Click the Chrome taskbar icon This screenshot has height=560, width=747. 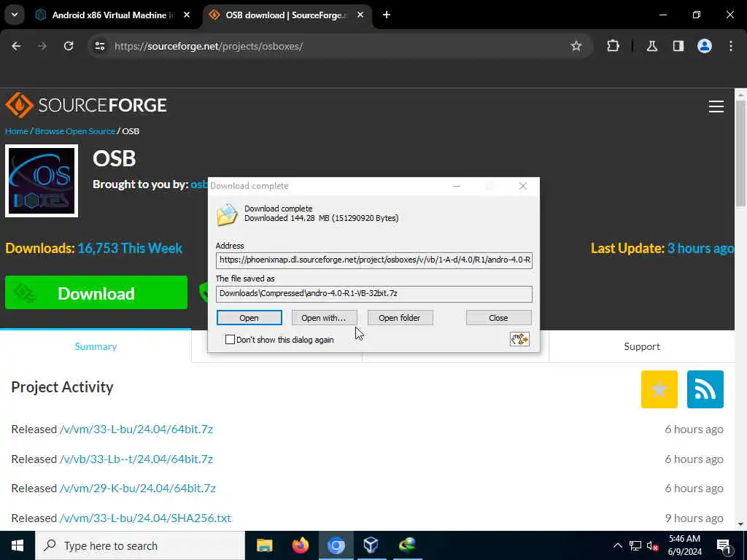336,545
